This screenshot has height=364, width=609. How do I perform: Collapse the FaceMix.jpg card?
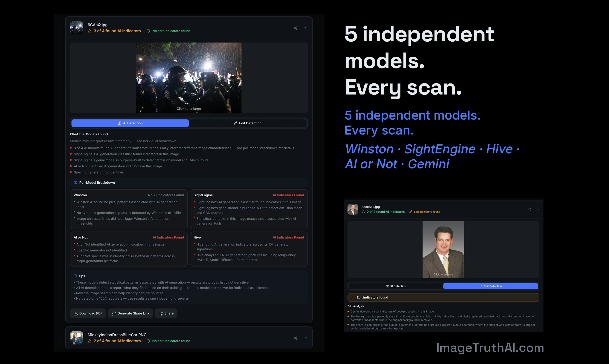pyautogui.click(x=538, y=209)
